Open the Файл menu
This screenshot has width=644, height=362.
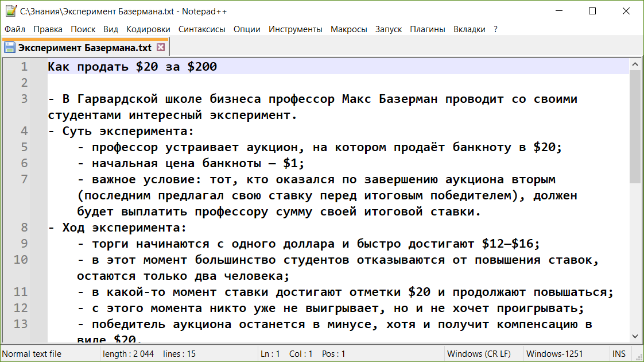[14, 29]
